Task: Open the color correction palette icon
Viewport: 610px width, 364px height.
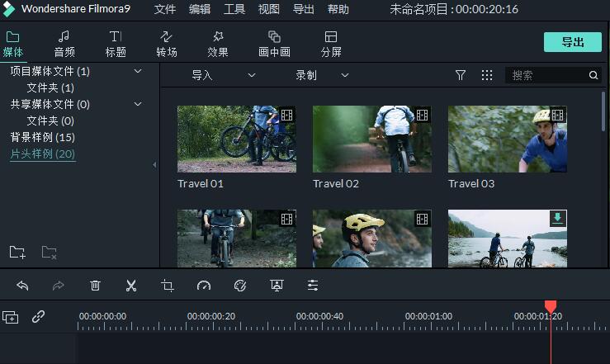Action: pyautogui.click(x=240, y=286)
